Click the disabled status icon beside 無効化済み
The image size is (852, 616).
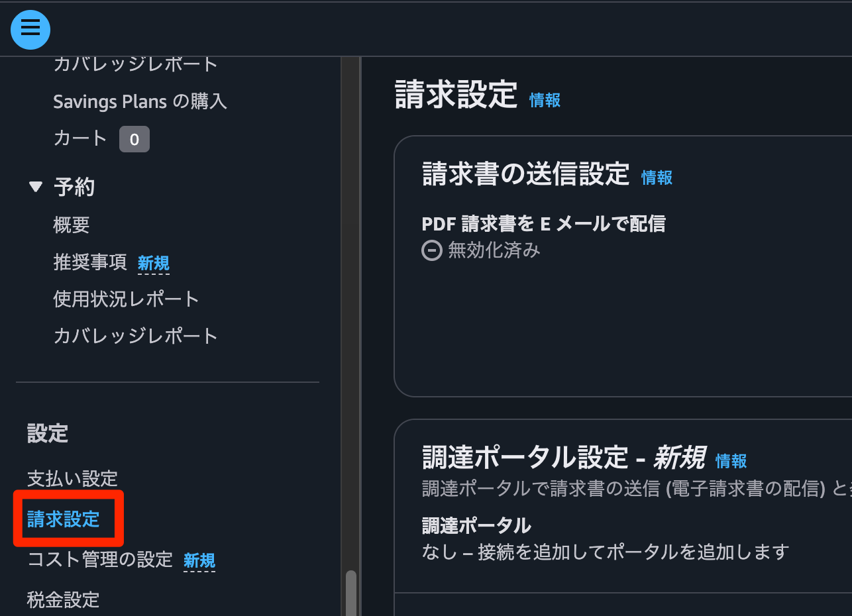pyautogui.click(x=431, y=250)
